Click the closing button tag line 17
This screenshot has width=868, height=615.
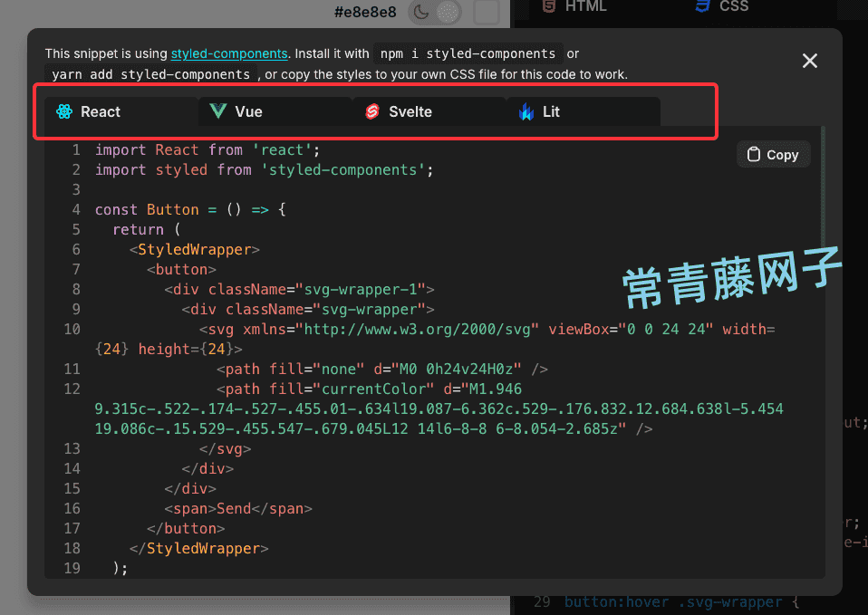[186, 529]
